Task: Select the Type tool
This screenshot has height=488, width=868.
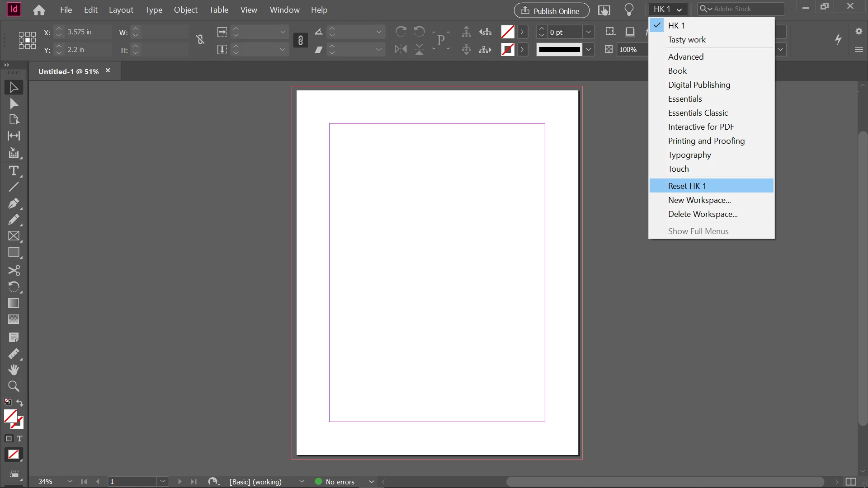Action: pyautogui.click(x=14, y=171)
